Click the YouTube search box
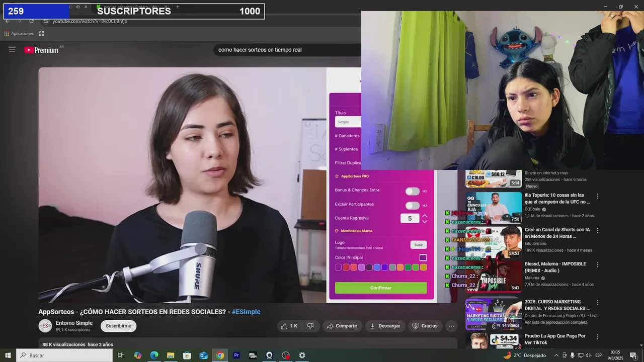644x362 pixels. tap(287, 50)
